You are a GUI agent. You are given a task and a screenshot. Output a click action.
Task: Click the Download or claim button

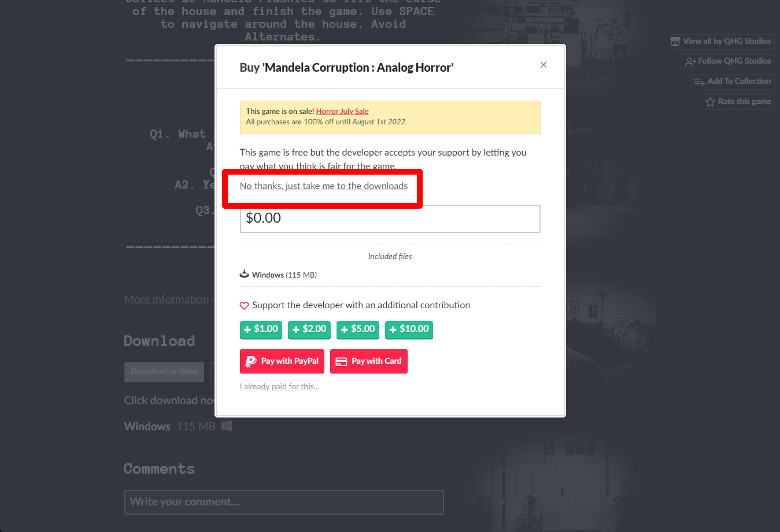tap(164, 372)
